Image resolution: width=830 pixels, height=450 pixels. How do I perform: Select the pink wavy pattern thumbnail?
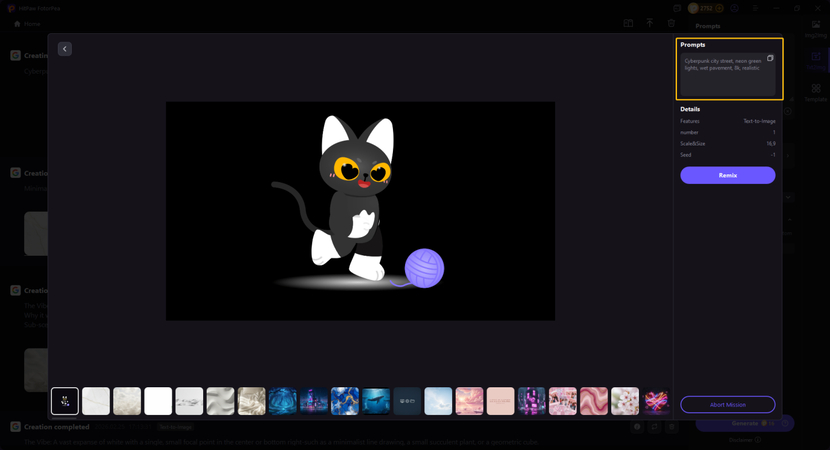click(594, 401)
